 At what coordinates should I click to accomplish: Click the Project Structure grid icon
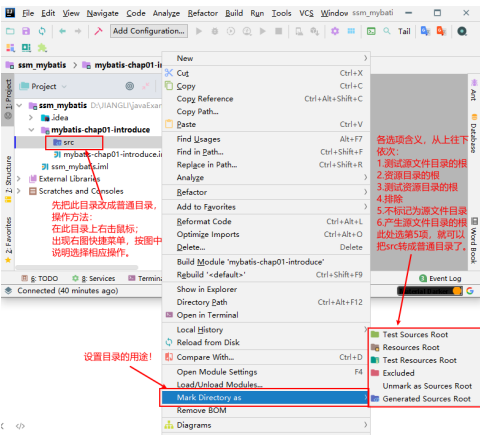pyautogui.click(x=351, y=31)
